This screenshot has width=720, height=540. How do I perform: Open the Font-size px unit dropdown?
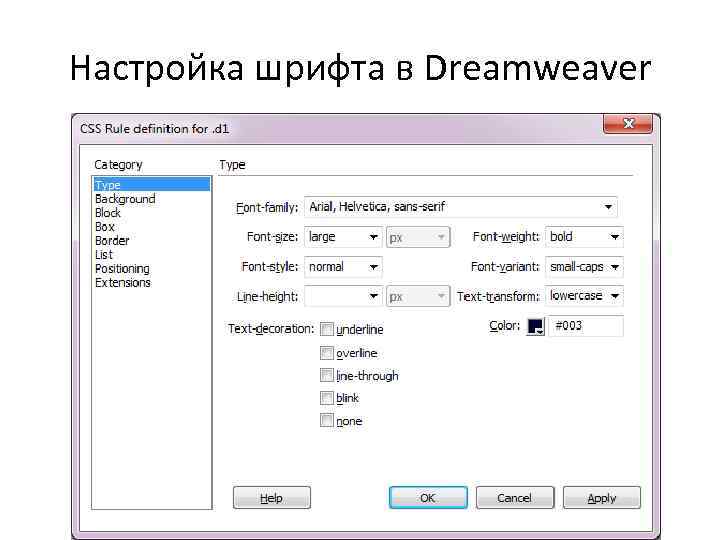[x=418, y=237]
